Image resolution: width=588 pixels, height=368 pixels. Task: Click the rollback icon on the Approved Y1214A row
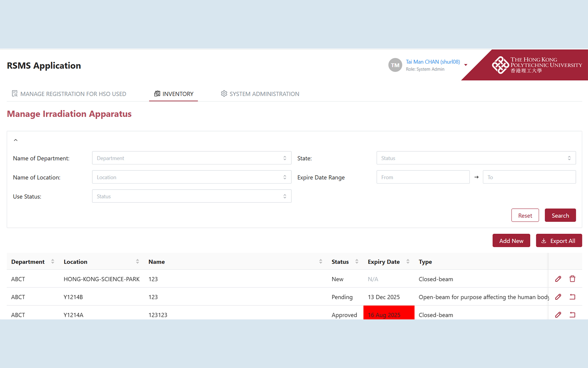[x=572, y=315]
